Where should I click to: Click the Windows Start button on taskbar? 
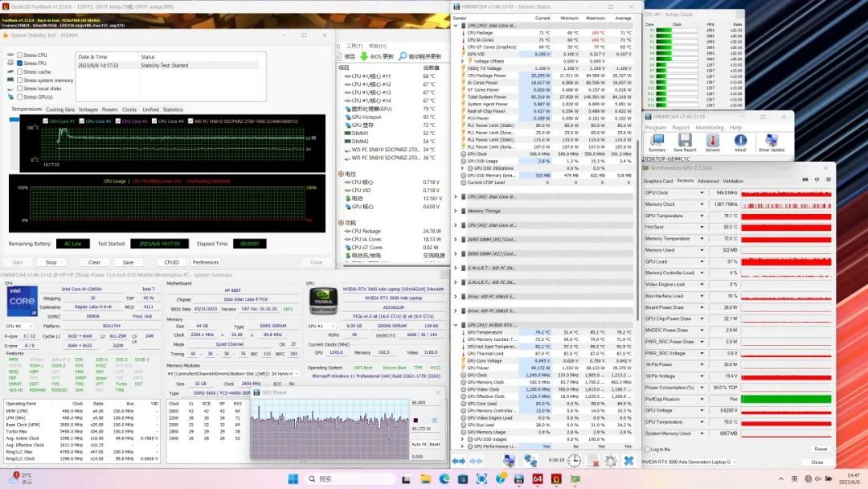click(x=293, y=479)
